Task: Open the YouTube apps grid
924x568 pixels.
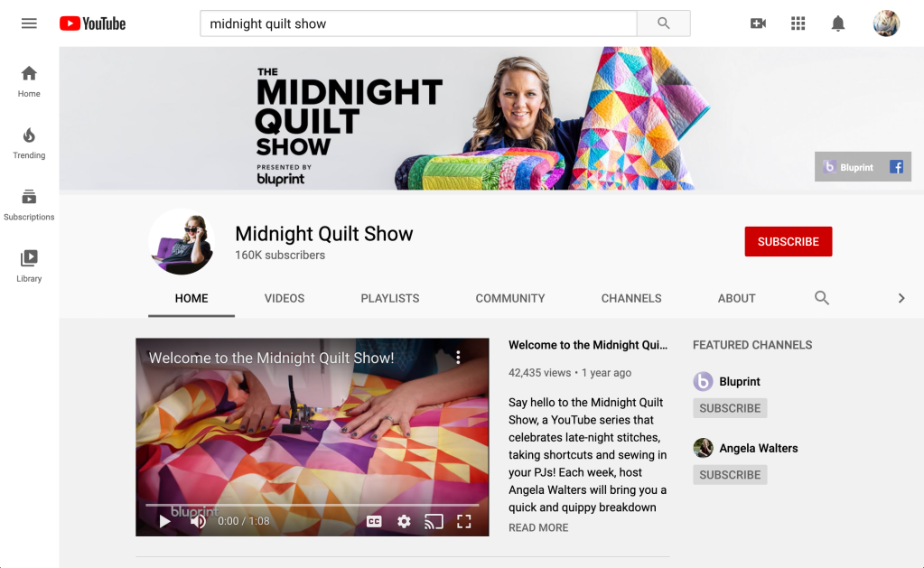Action: (798, 23)
